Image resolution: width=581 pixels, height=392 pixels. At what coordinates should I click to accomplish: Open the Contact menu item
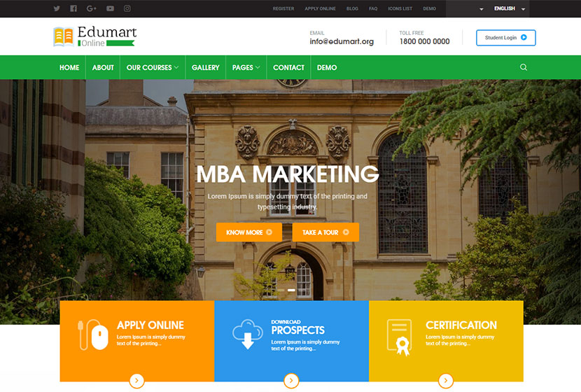pyautogui.click(x=288, y=67)
